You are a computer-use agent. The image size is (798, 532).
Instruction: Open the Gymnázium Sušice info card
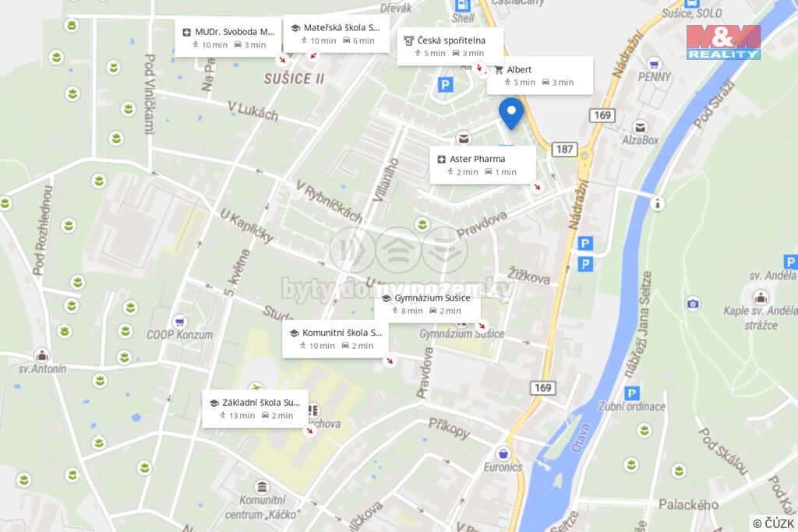tap(428, 304)
